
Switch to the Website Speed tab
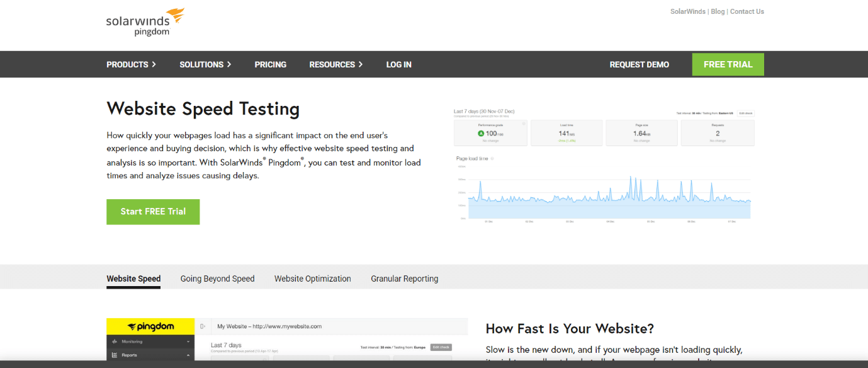click(133, 279)
